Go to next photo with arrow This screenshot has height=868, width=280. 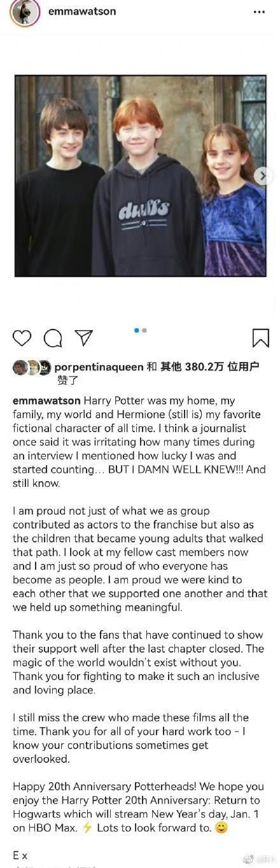262,176
